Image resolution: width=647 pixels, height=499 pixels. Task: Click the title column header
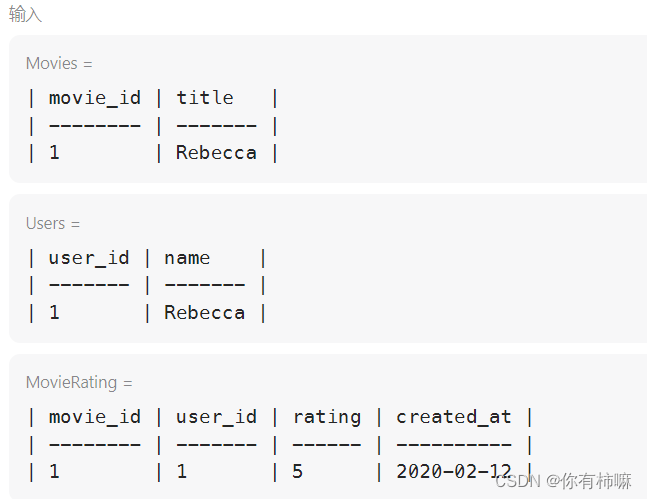pos(205,98)
